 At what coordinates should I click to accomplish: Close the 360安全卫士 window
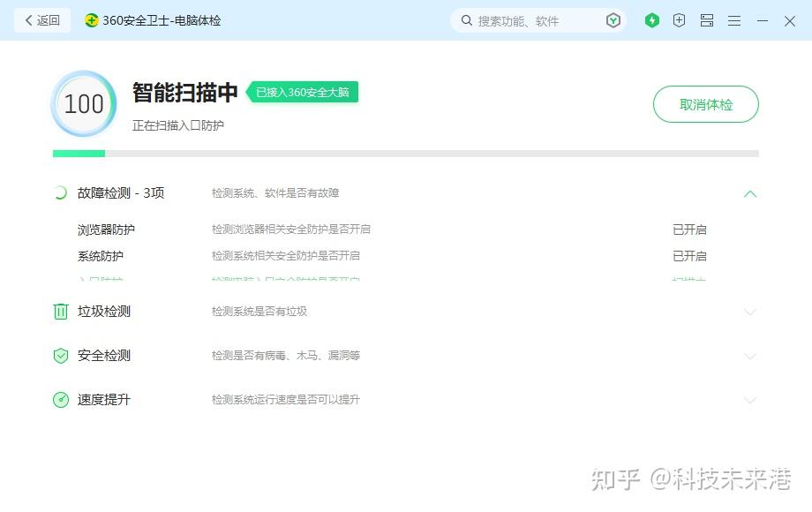(790, 21)
